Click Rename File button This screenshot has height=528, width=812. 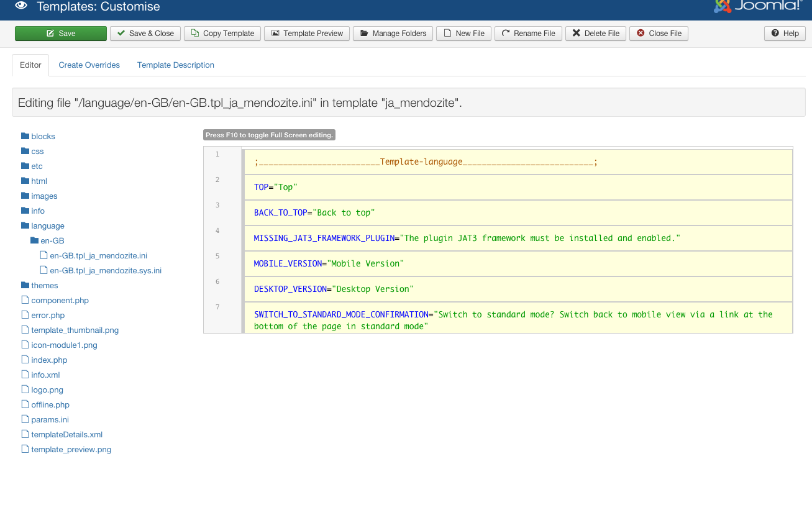coord(528,34)
